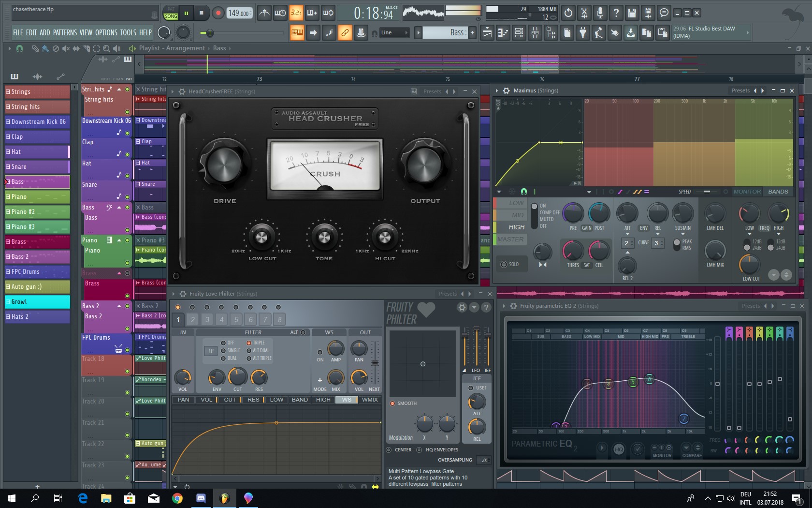This screenshot has width=812, height=508.
Task: Open Fruity parametric EQ 2 Presets dropdown
Action: pyautogui.click(x=751, y=306)
